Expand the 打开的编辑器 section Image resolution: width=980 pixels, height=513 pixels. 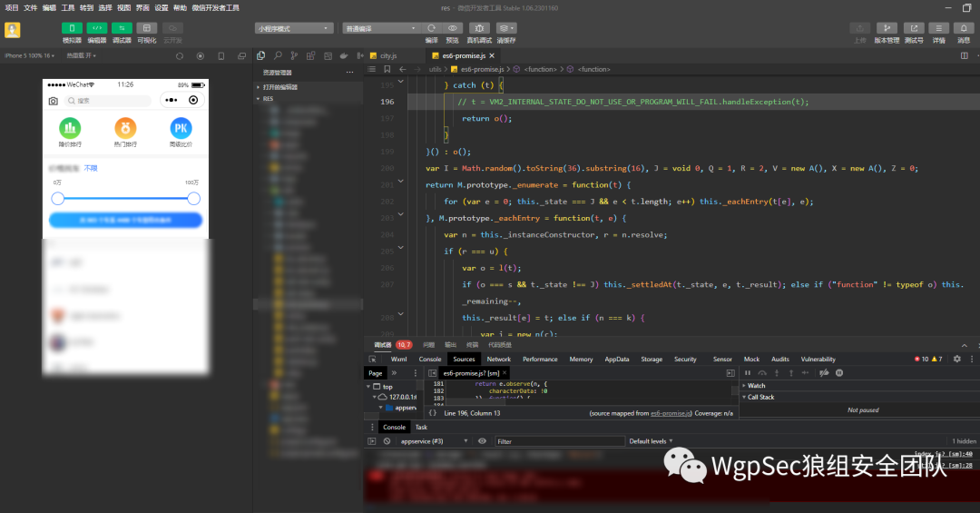pos(309,87)
